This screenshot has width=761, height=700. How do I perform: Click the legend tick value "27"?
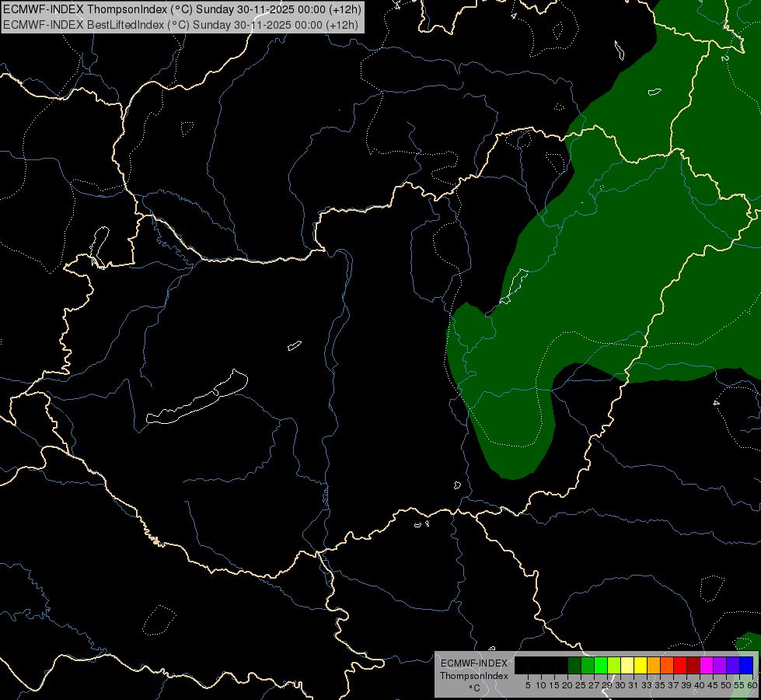[x=594, y=685]
